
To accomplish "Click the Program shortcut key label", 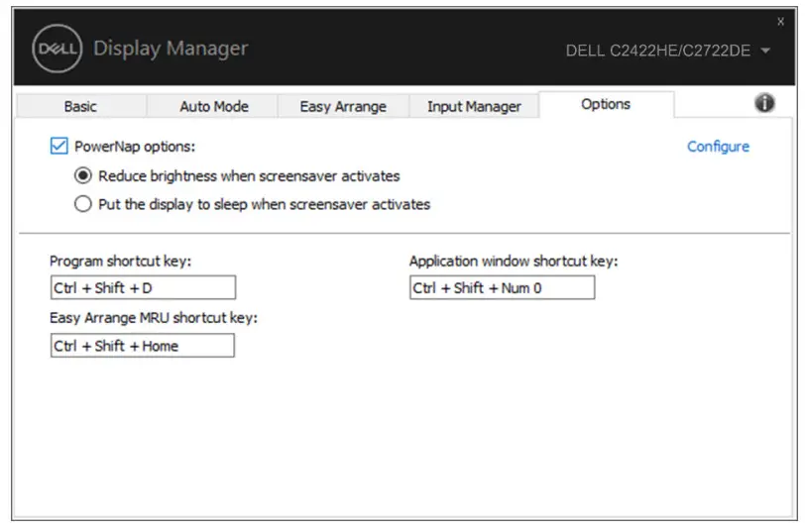I will [x=120, y=261].
